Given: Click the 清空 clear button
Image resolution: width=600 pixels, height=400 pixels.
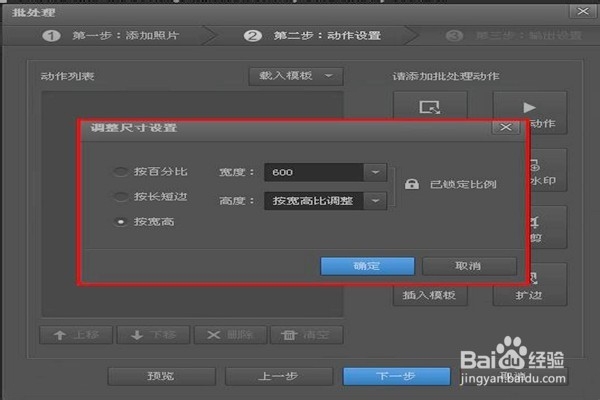Looking at the screenshot, I should [x=307, y=335].
